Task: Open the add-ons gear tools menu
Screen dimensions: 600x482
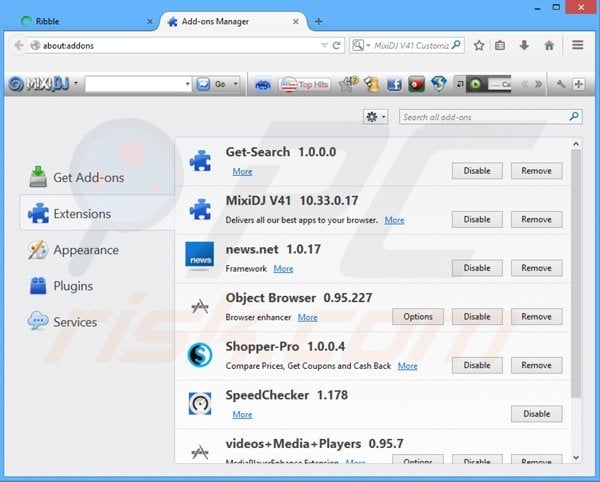Action: tap(375, 117)
